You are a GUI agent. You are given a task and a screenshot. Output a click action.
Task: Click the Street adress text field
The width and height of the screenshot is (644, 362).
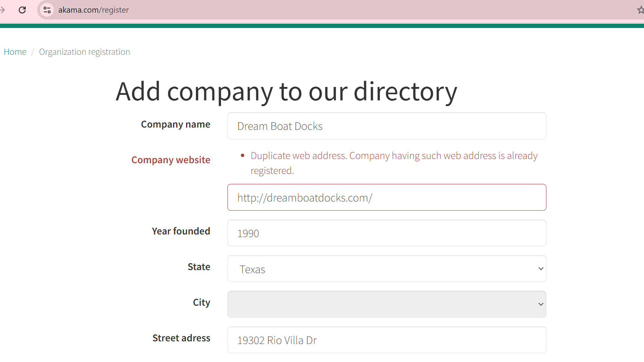point(386,340)
